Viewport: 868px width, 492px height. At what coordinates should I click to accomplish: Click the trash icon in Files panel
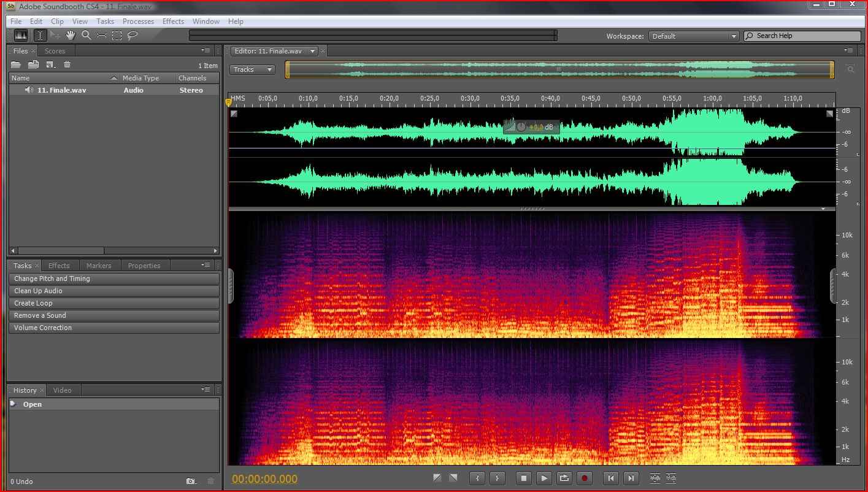coord(67,65)
